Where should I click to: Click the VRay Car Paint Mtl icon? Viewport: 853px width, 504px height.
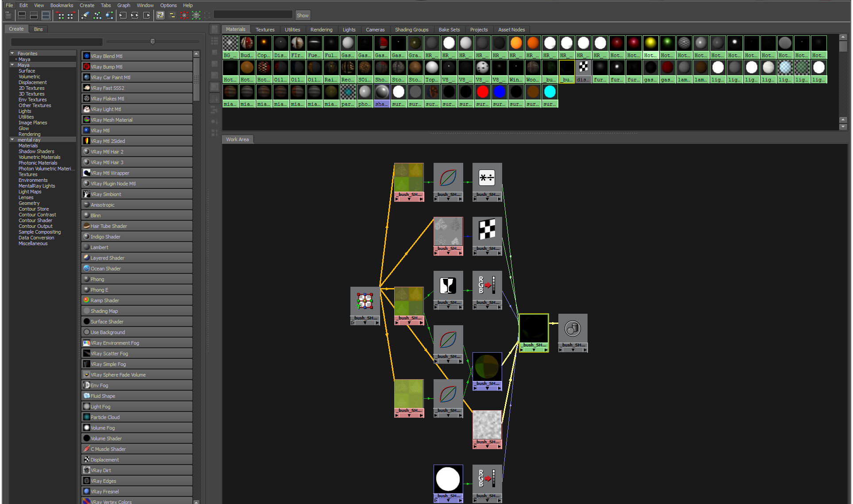tap(87, 77)
